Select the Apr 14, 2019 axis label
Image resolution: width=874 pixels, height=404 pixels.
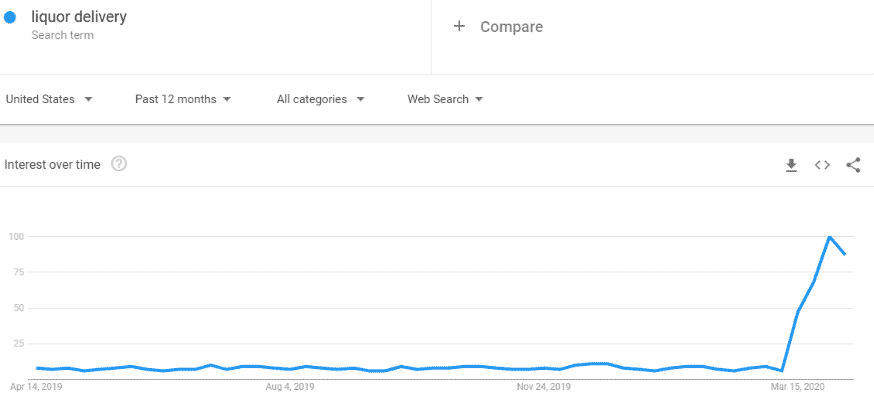(36, 386)
